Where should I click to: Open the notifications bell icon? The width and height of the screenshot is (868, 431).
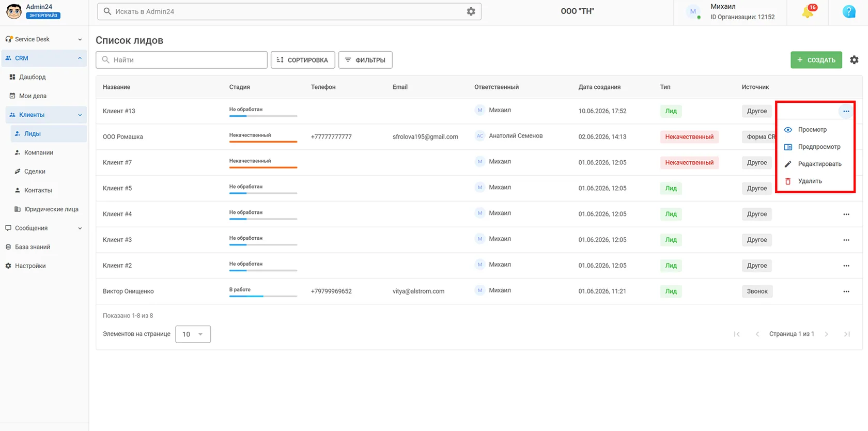click(x=808, y=11)
